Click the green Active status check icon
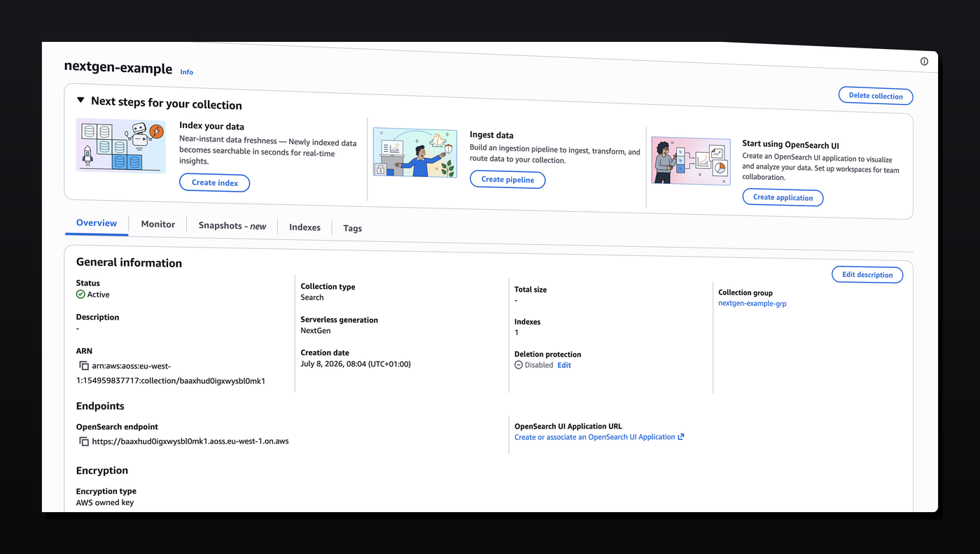Viewport: 980px width, 554px height. [x=80, y=294]
